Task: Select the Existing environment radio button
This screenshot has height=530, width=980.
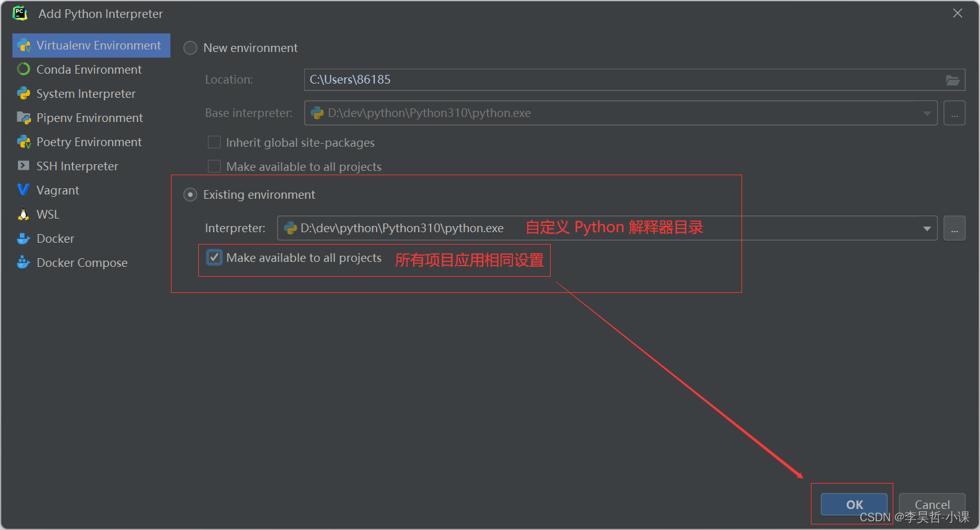Action: (190, 195)
